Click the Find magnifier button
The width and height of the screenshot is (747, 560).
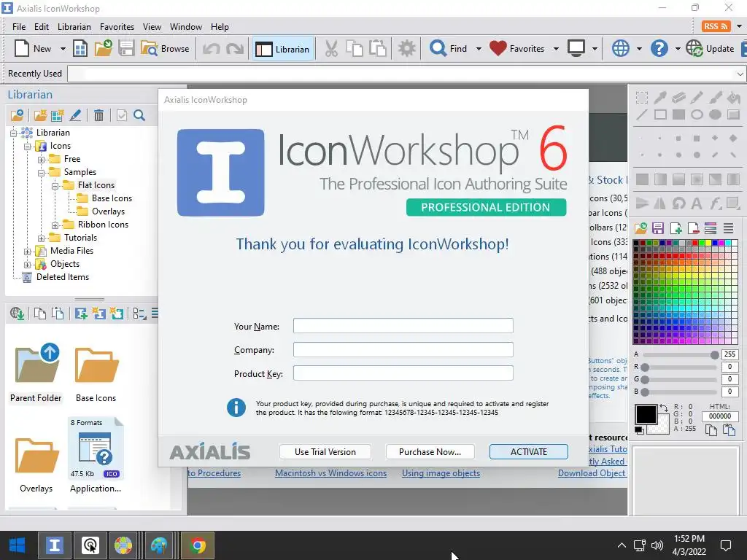[x=448, y=49]
